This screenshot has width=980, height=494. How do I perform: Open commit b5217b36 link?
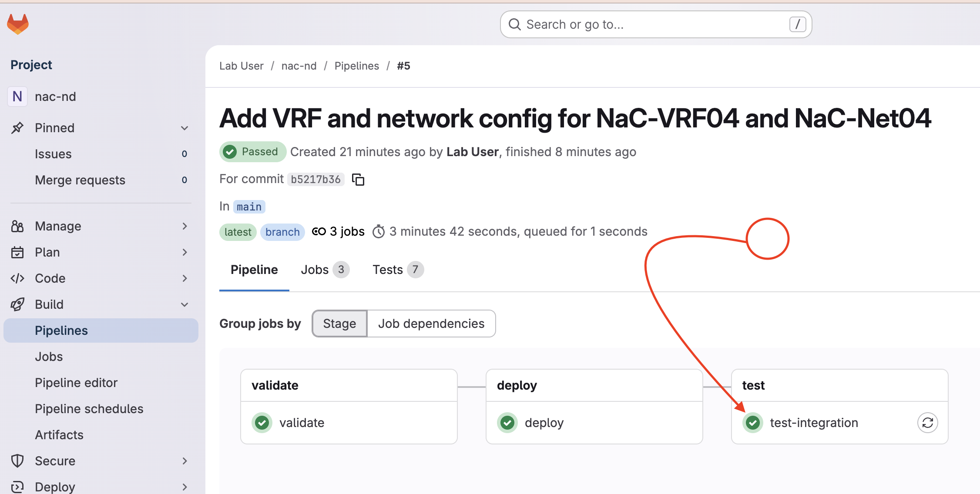(315, 179)
